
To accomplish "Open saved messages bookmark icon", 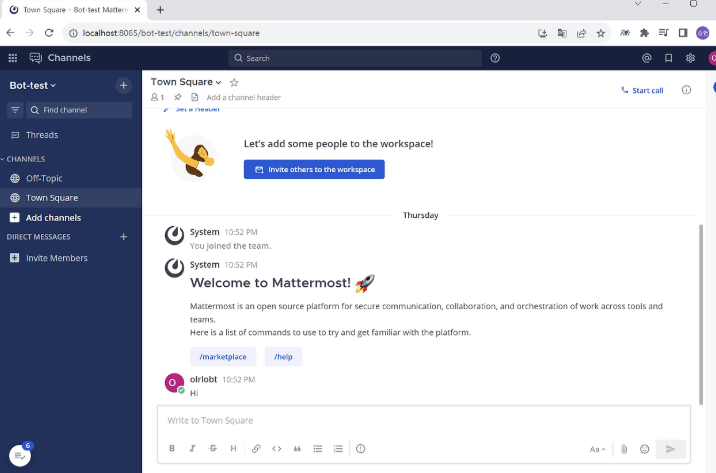I will (669, 58).
